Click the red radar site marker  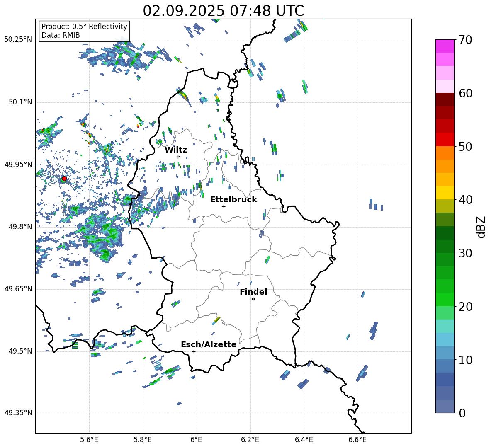click(x=64, y=178)
